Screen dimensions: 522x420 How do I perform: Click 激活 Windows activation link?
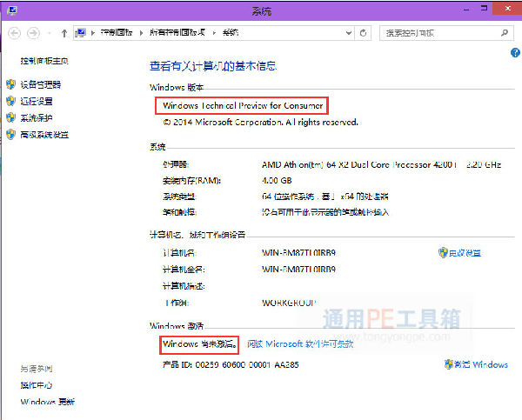481,364
